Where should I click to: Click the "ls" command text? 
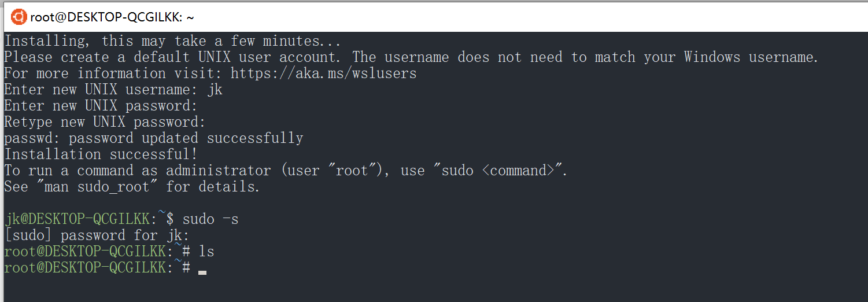206,252
